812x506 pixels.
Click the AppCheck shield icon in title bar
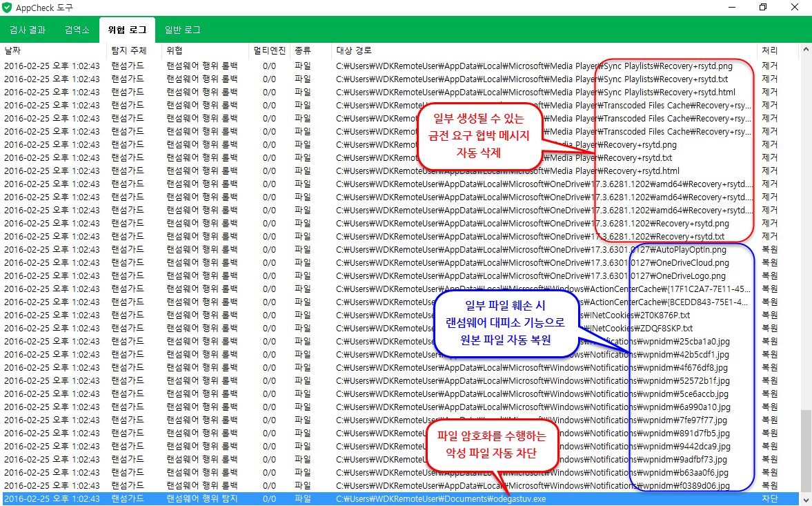[x=8, y=8]
